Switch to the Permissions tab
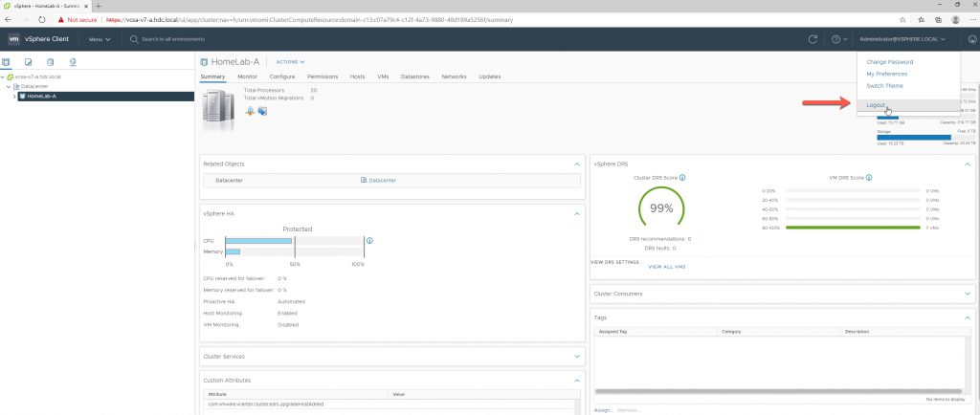The image size is (980, 415). tap(323, 76)
